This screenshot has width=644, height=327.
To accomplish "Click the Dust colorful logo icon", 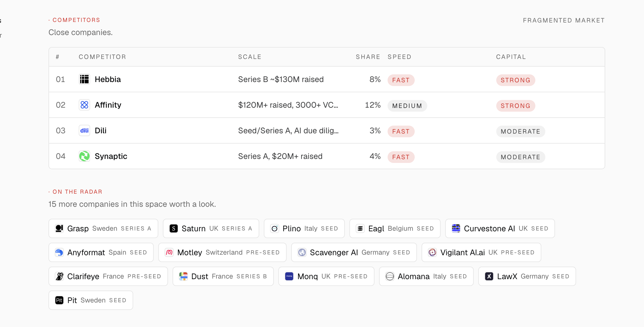I will click(x=183, y=276).
